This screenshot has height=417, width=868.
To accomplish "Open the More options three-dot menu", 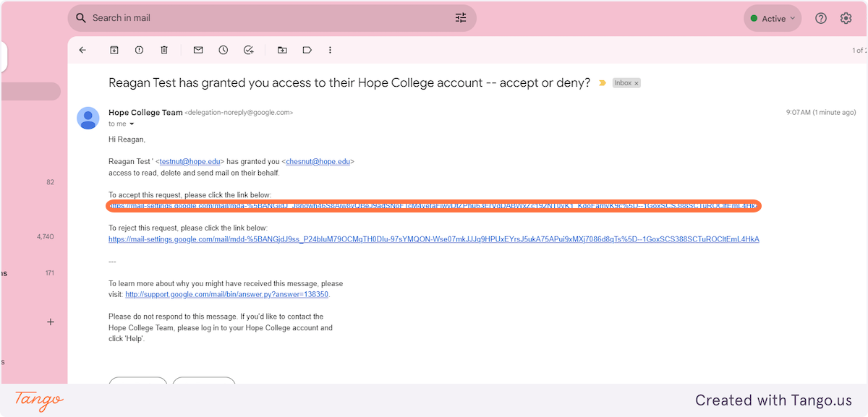I will tap(331, 50).
